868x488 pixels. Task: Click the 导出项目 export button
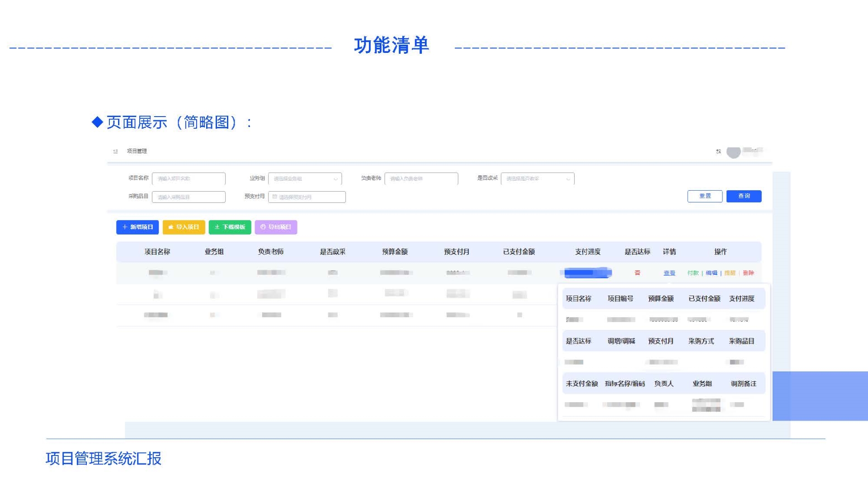tap(276, 227)
